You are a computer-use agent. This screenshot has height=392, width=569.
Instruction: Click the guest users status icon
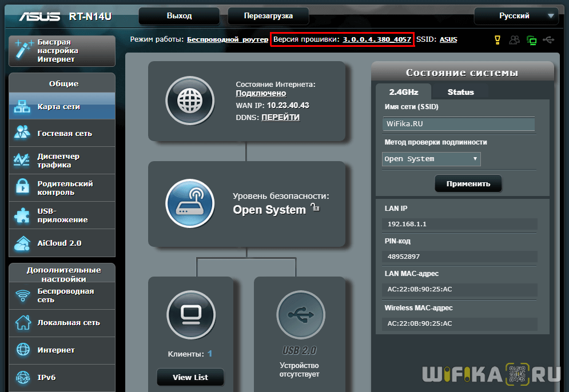point(515,40)
